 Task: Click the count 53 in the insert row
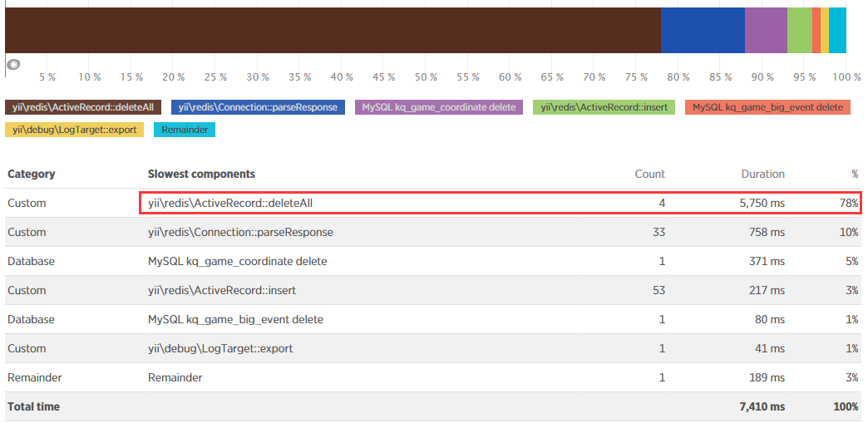click(658, 290)
